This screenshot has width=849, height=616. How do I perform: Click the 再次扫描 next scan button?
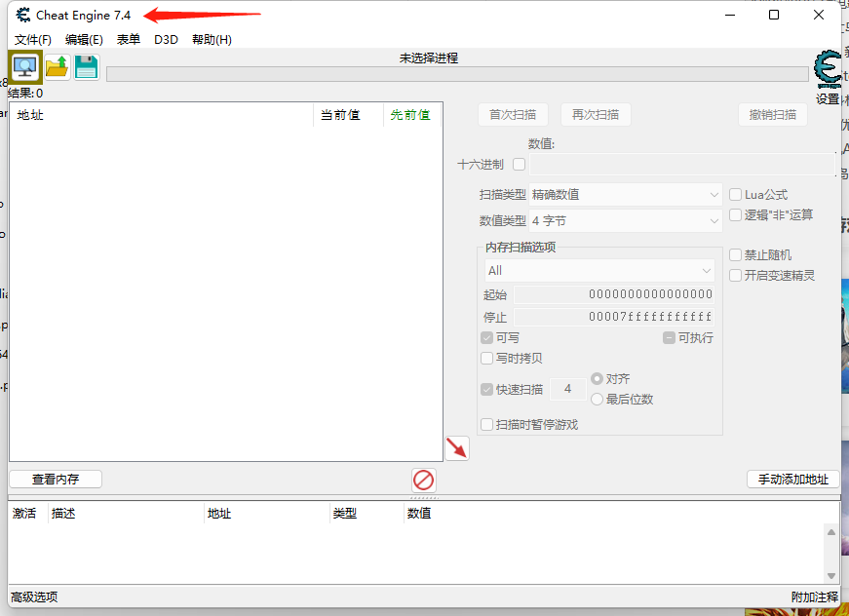tap(596, 115)
